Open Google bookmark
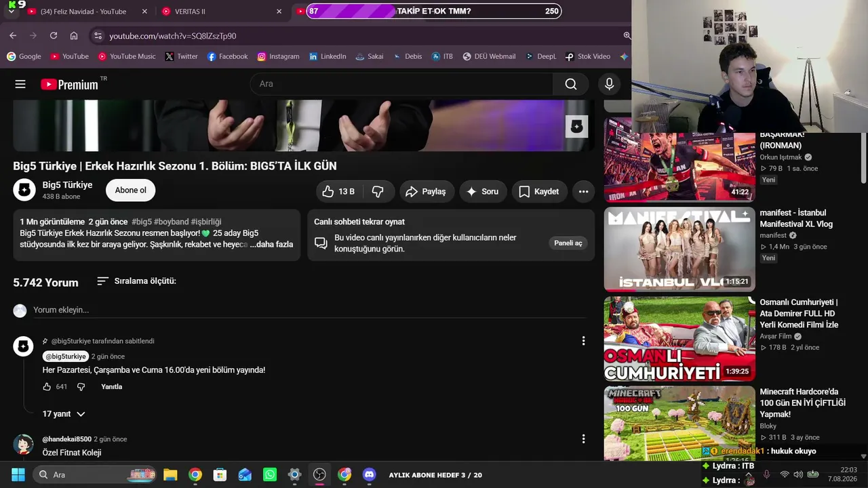This screenshot has width=868, height=488. [x=24, y=56]
